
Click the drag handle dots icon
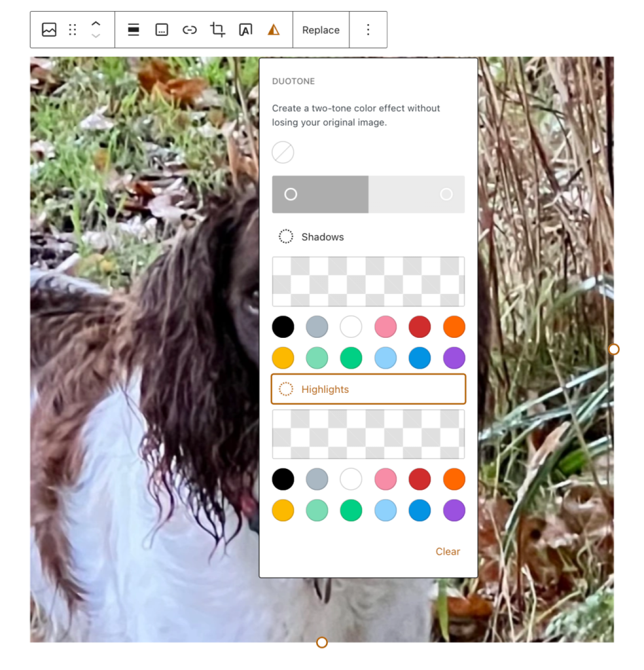point(73,30)
